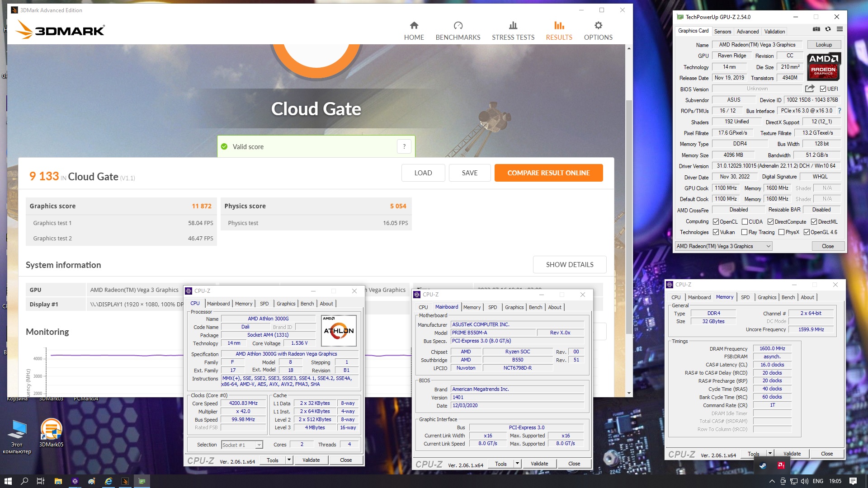Expand Tools dropdown arrow in CPU-Z Mainboard window

pos(517,464)
